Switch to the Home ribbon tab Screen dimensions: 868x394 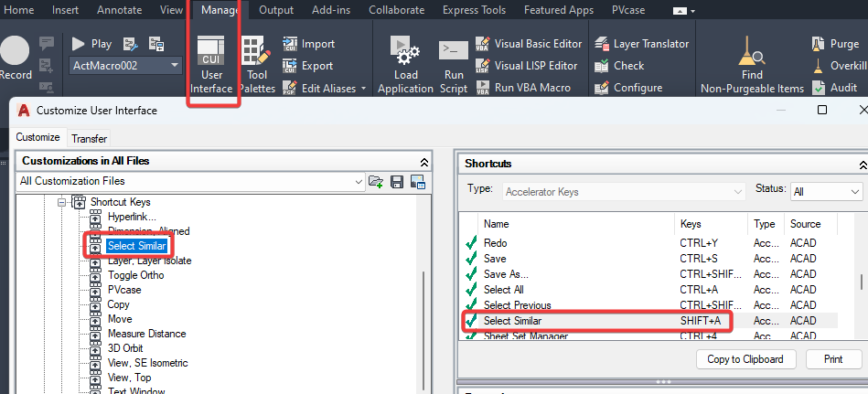pyautogui.click(x=19, y=10)
